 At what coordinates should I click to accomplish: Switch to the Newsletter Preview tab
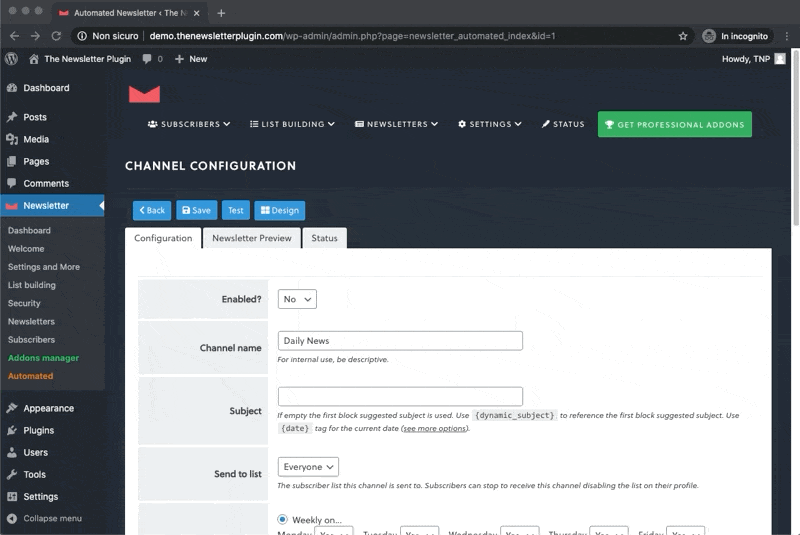[252, 238]
